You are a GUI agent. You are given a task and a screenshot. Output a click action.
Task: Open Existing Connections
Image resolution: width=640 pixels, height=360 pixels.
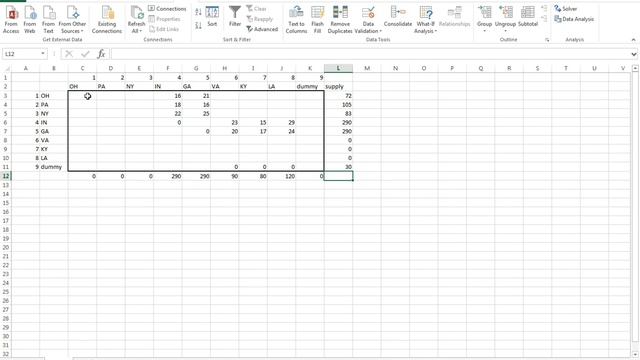107,19
